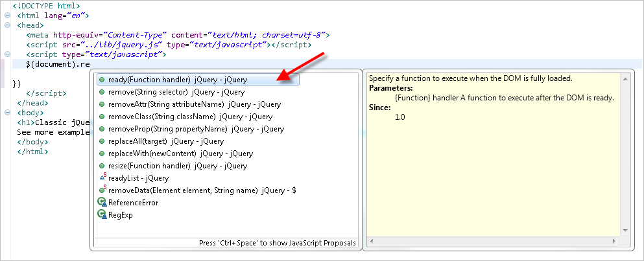Click documentation panel scroll up arrow

(626, 78)
